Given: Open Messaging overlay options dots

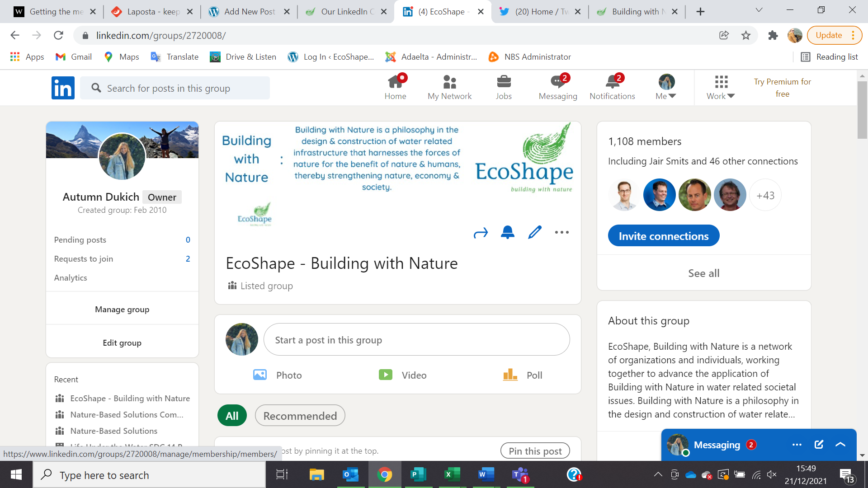Looking at the screenshot, I should 797,445.
